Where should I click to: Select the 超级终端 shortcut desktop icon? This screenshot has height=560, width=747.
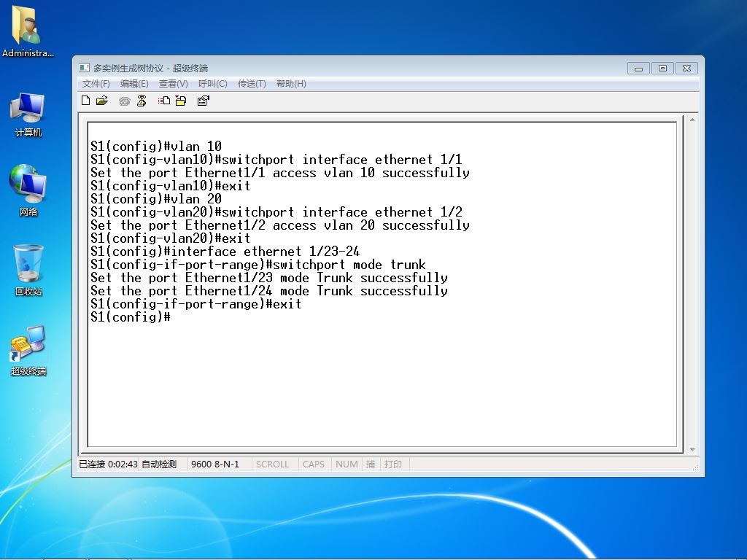pos(28,351)
